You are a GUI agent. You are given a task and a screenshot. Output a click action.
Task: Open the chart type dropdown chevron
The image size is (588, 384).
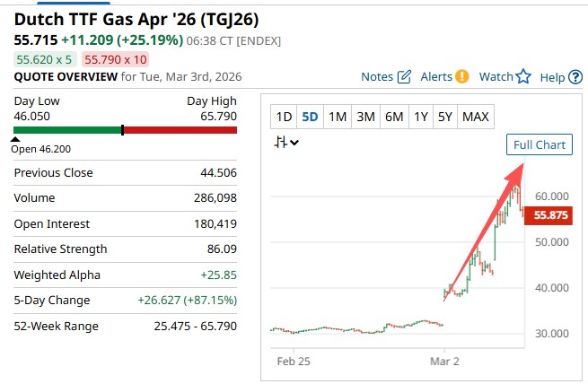coord(295,141)
